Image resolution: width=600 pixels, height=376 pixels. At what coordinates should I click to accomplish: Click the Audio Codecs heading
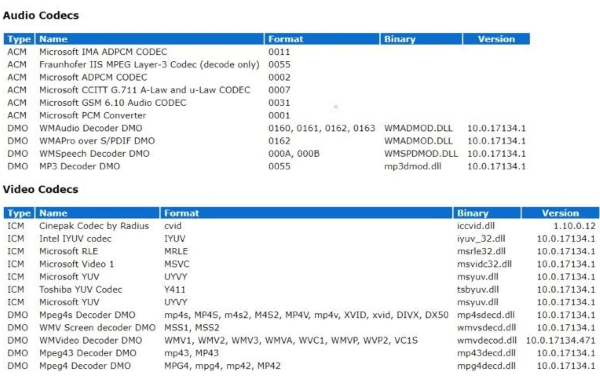41,16
